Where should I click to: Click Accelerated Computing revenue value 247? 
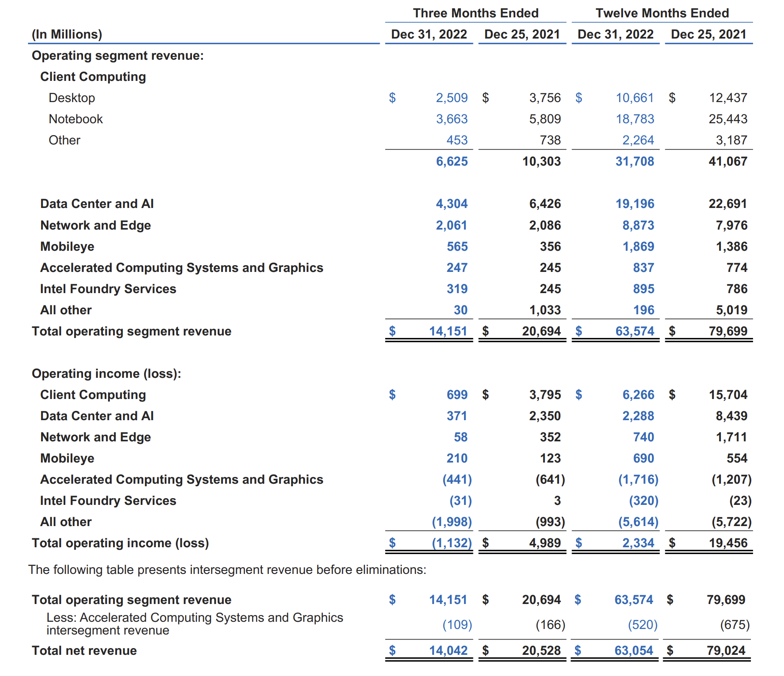pos(457,268)
